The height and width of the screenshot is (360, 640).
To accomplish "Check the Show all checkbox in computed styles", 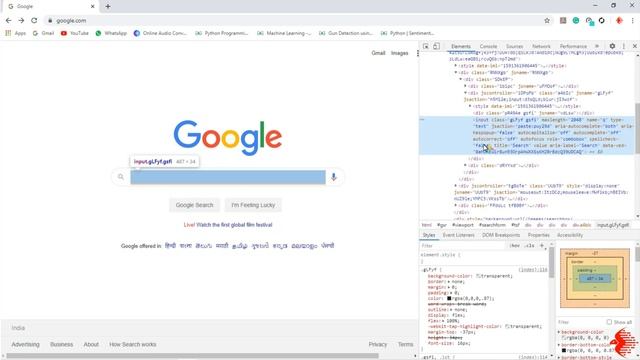I will click(609, 322).
